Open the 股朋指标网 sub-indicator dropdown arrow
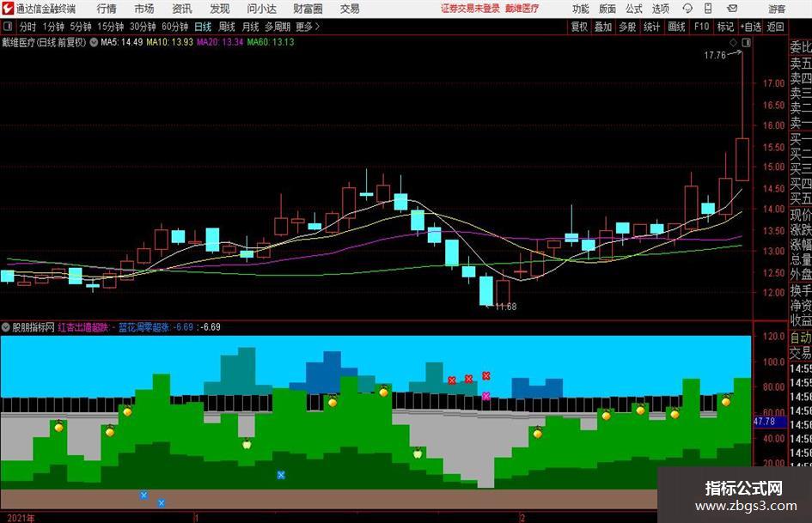This screenshot has height=523, width=812. 6,327
